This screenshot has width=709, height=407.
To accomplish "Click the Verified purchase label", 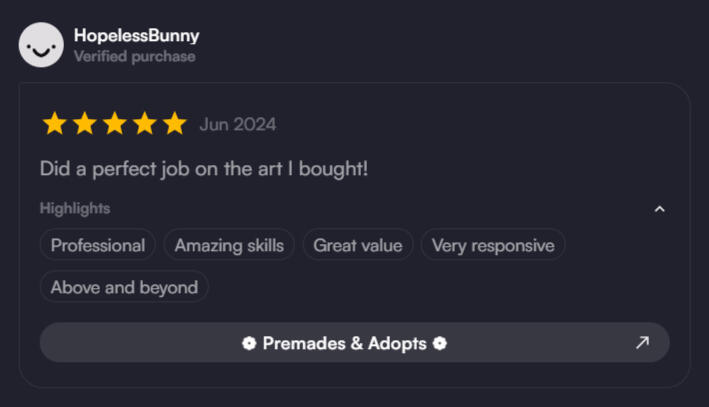I will click(134, 57).
